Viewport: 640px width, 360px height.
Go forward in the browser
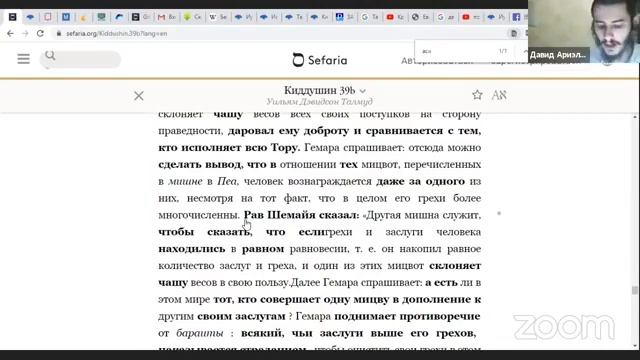[25, 33]
